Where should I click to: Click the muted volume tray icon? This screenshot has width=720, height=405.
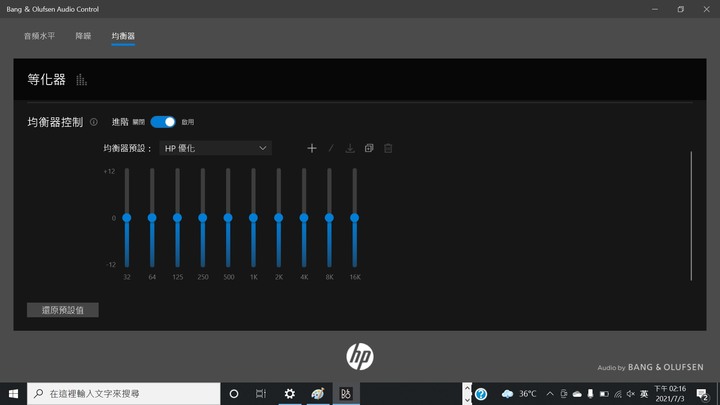coord(631,394)
